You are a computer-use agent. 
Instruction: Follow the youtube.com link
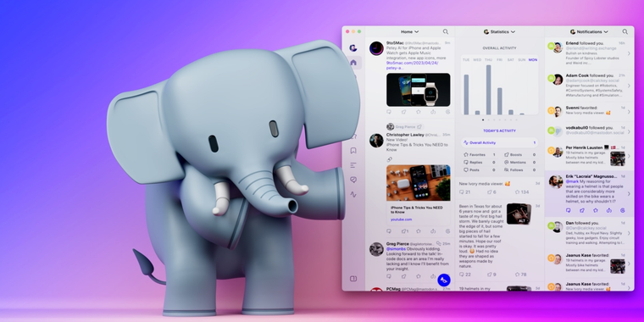click(402, 219)
